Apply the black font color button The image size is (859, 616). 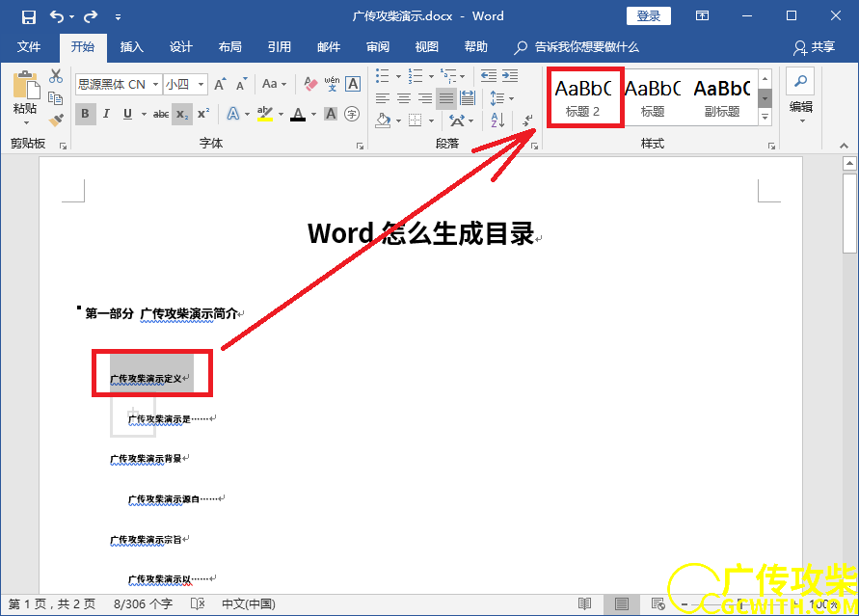point(298,114)
